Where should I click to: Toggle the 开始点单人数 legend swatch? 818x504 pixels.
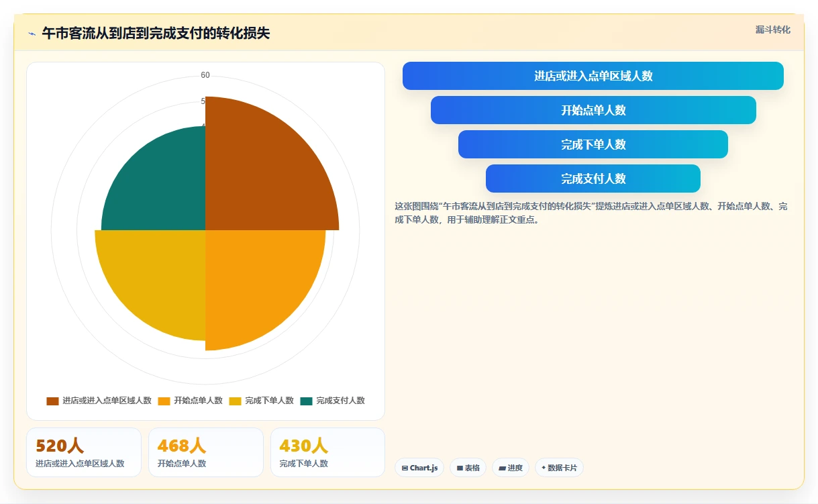164,401
